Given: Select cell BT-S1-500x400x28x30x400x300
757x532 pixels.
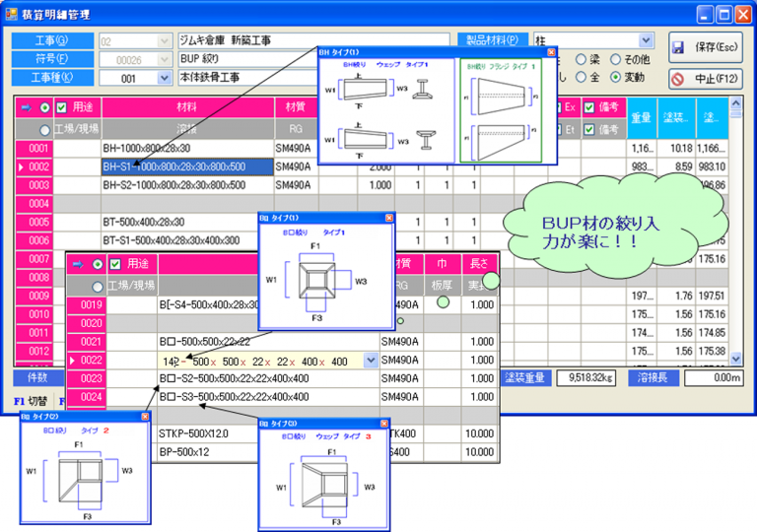Looking at the screenshot, I should click(179, 240).
